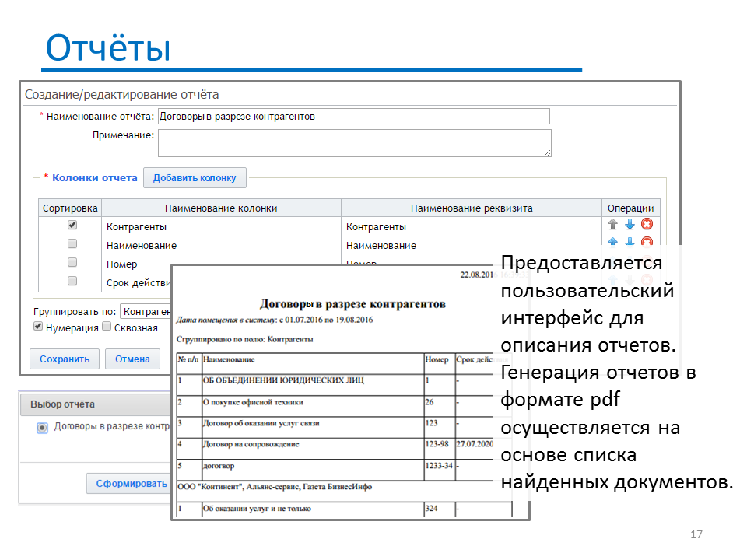
Task: Save the report with Сохранить
Action: [x=65, y=359]
